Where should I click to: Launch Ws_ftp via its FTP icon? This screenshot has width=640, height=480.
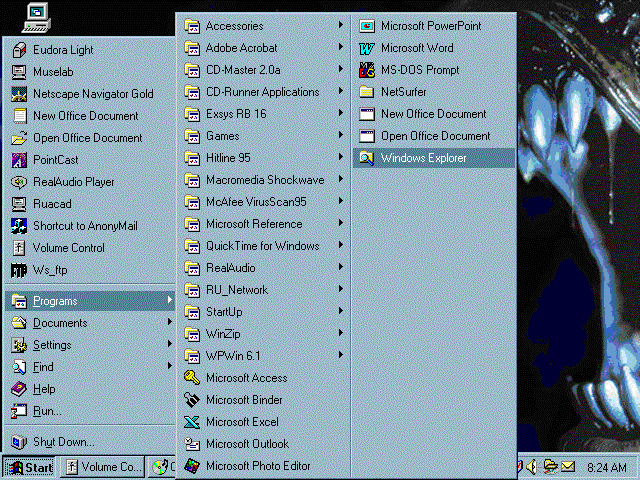tap(19, 270)
